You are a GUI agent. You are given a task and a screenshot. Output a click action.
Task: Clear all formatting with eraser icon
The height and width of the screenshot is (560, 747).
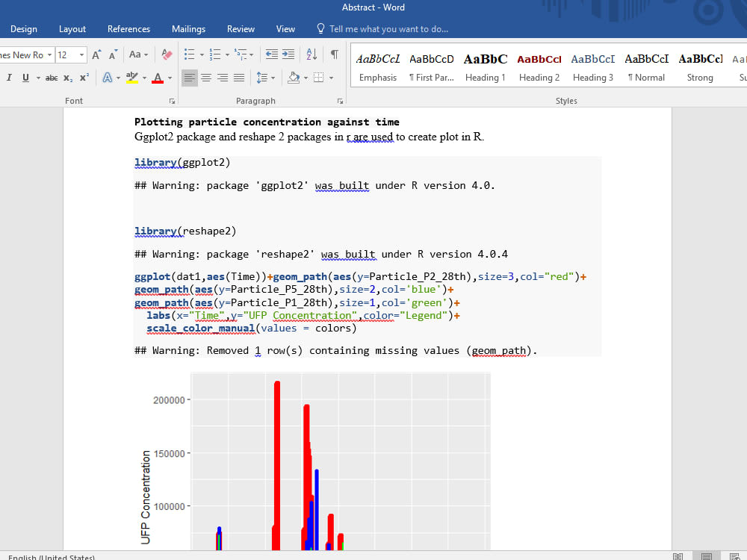167,55
